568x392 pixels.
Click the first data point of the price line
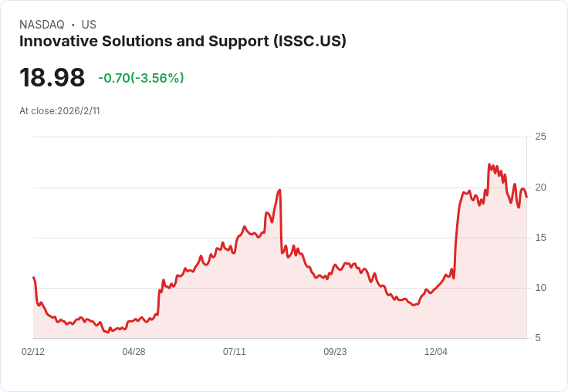click(x=33, y=277)
